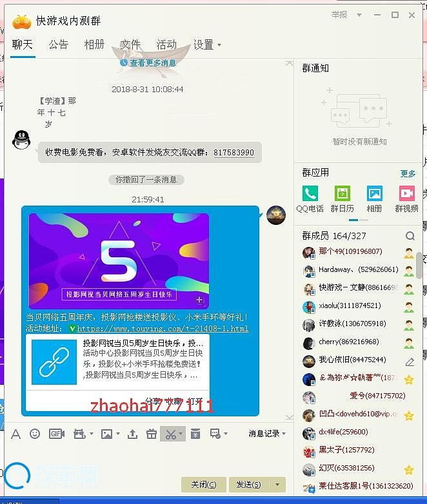The width and height of the screenshot is (427, 504).
Task: Click the upload file icon
Action: pyautogui.click(x=132, y=434)
